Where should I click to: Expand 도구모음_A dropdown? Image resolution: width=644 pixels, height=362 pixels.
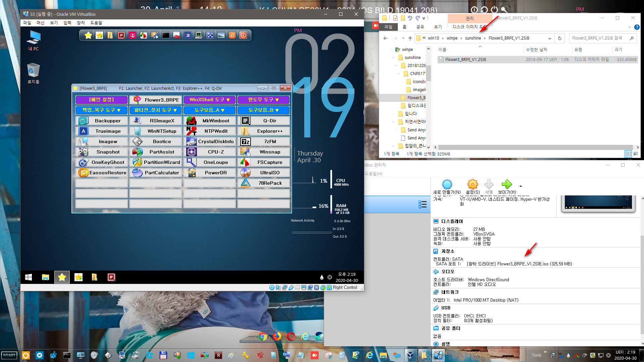tap(210, 110)
